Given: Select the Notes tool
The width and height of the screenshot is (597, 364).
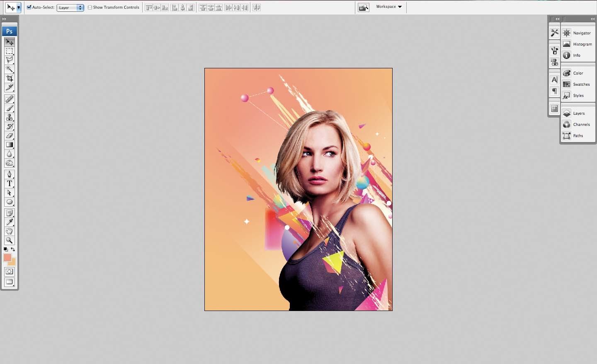Looking at the screenshot, I should (x=10, y=213).
